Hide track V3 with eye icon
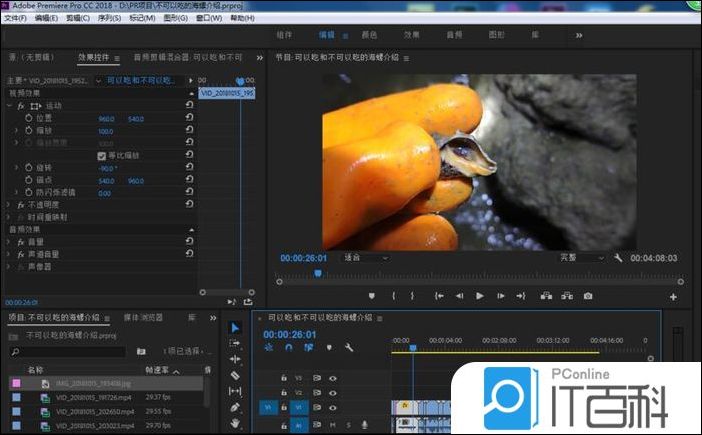 click(332, 378)
